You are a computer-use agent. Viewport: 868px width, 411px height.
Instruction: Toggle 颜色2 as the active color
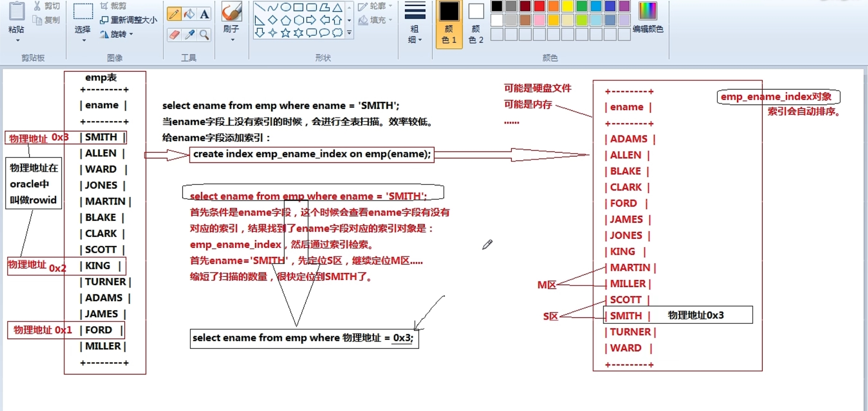click(x=475, y=25)
